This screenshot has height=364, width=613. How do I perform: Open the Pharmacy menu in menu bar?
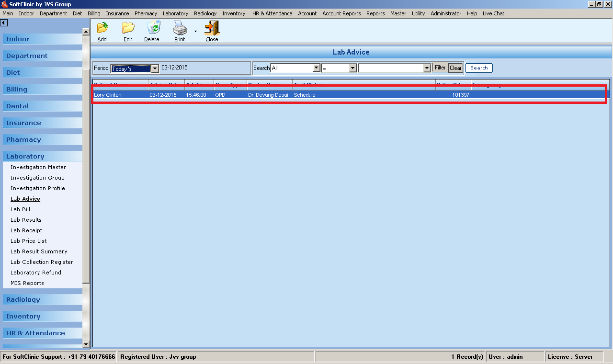(x=146, y=13)
